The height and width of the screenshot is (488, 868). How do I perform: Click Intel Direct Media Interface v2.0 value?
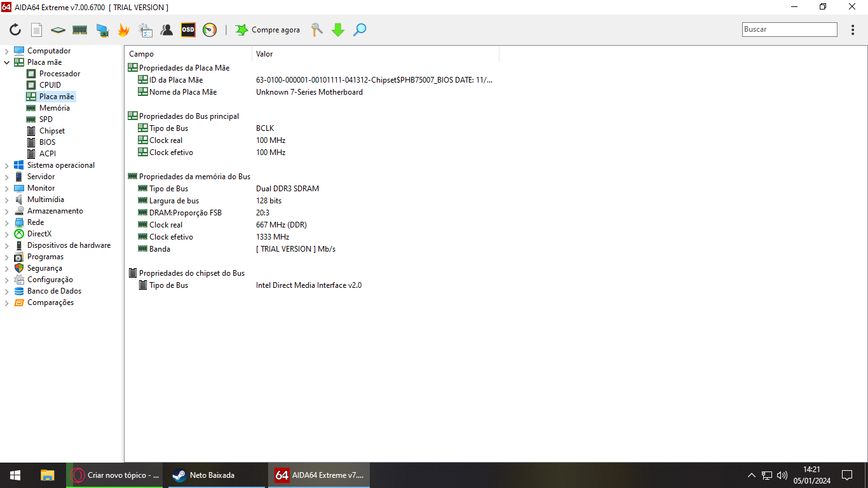click(309, 285)
